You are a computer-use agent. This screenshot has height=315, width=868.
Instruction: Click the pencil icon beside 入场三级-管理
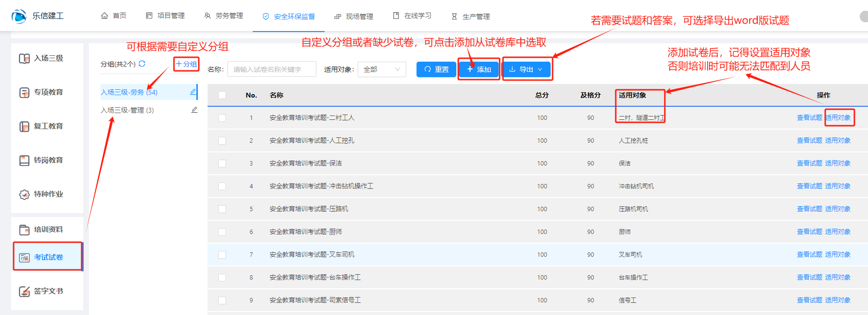pos(194,110)
